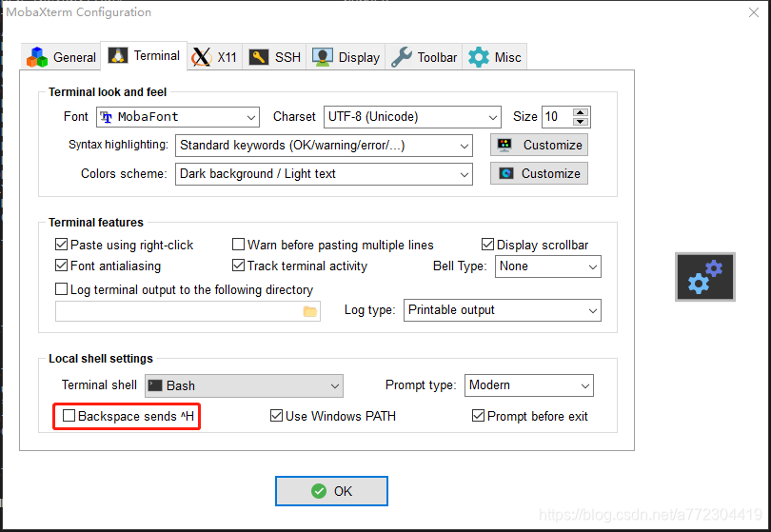
Task: Customize the colors scheme
Action: point(539,173)
